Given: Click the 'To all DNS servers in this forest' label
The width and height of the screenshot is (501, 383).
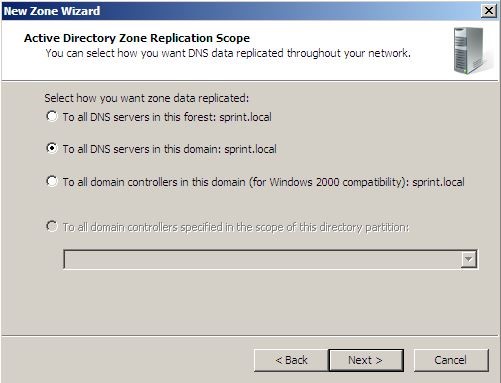Looking at the screenshot, I should pyautogui.click(x=167, y=117).
